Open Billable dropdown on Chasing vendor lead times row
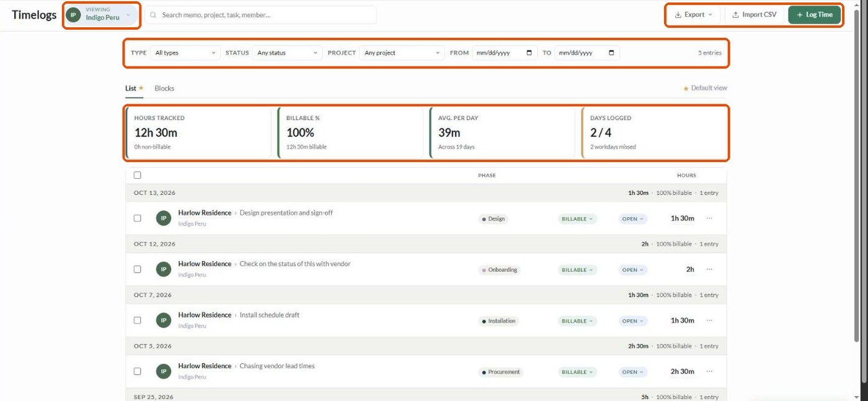Screen dimensions: 868x401 577,372
